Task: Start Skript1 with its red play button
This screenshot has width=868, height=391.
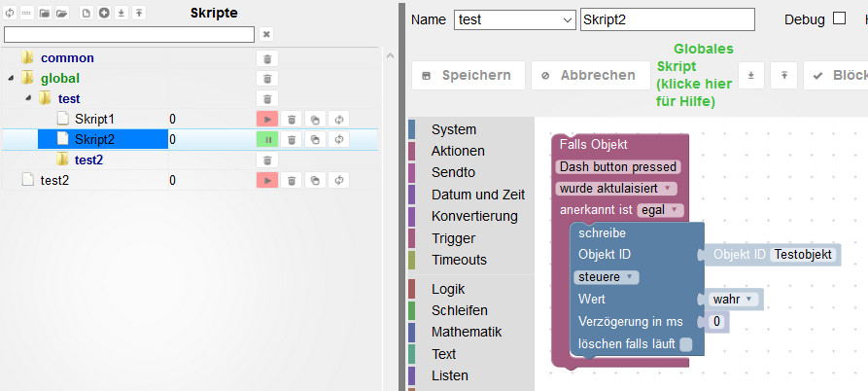Action: coord(267,119)
